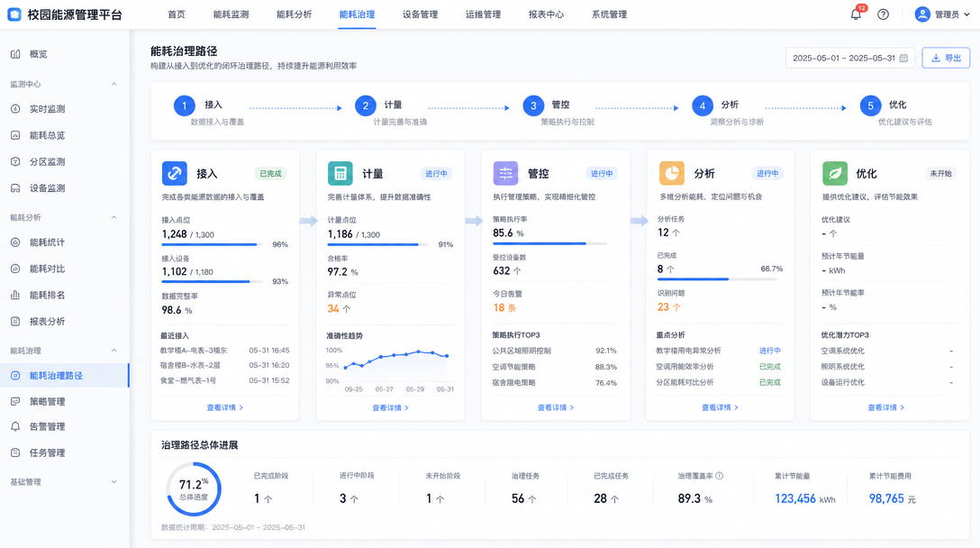Image resolution: width=980 pixels, height=548 pixels.
Task: Click the 接入点位 96% progress bar
Action: (x=213, y=244)
